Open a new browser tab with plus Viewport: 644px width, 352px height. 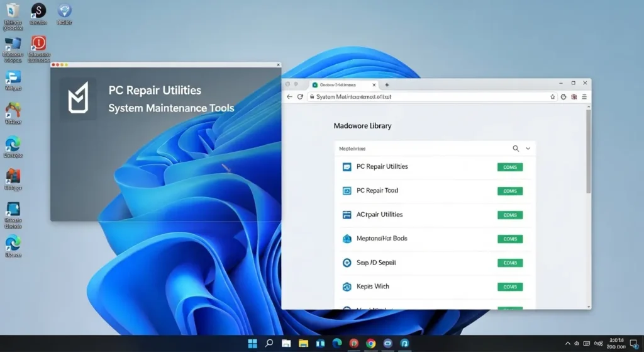click(x=387, y=85)
